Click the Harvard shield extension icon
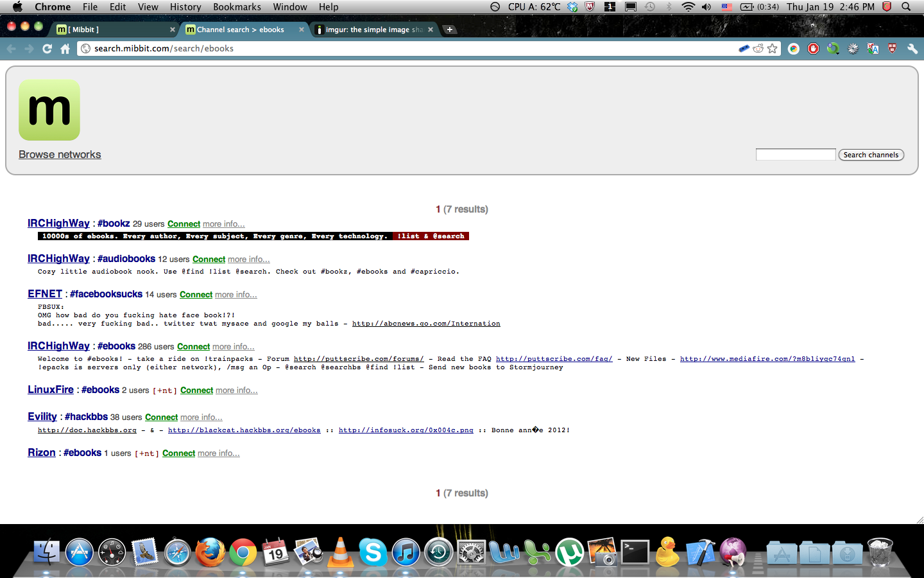Screen dimensions: 924x578 (893, 49)
